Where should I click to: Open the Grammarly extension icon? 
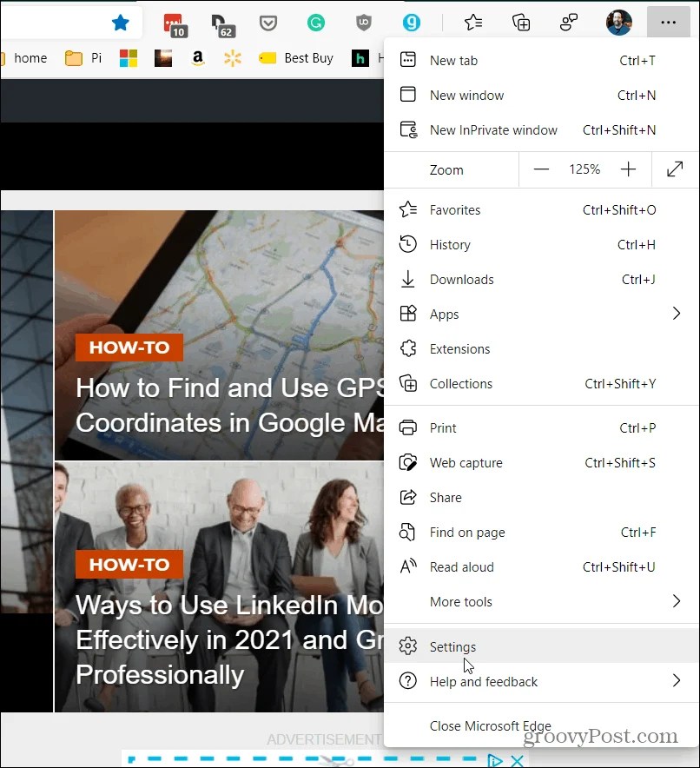click(x=315, y=23)
